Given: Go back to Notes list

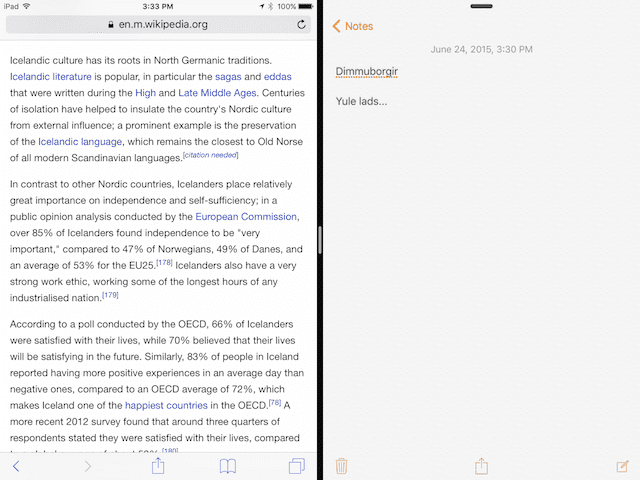Looking at the screenshot, I should (353, 26).
